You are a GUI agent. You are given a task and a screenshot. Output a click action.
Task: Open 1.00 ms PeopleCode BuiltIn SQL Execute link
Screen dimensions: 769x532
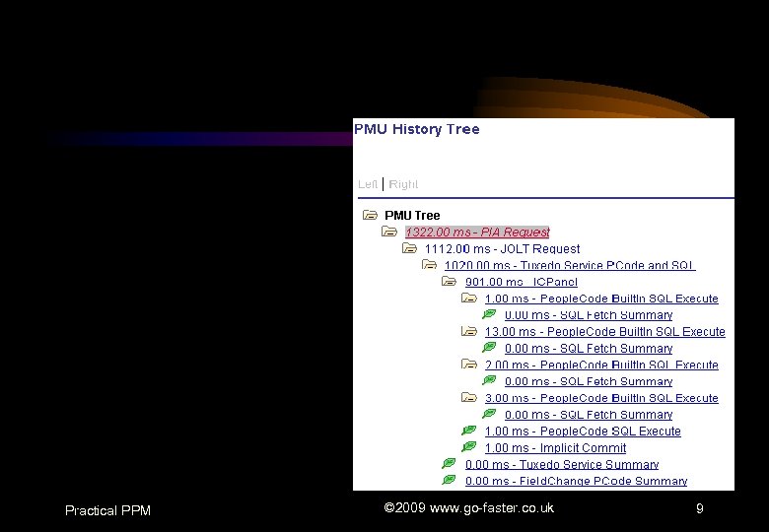601,299
